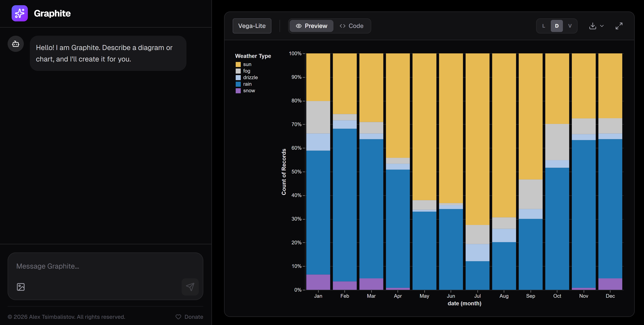Screen dimensions: 644x325
Task: Click the robot assistant avatar icon
Action: tap(16, 44)
